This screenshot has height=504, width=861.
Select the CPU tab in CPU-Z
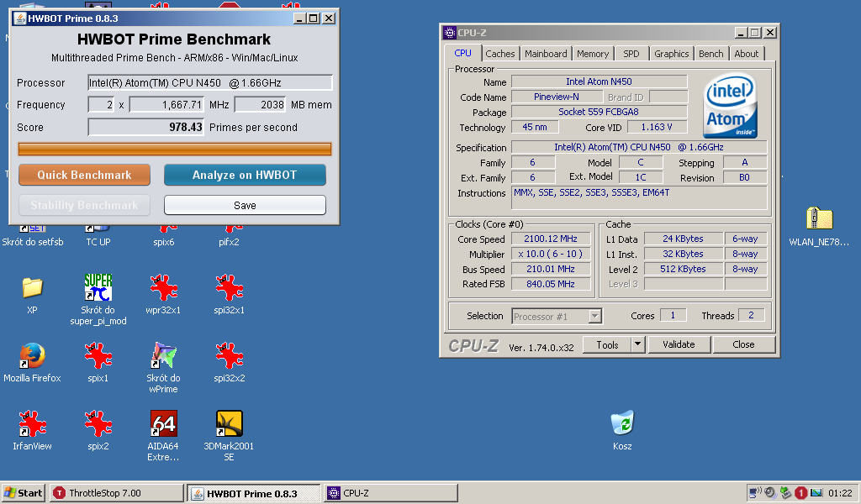tap(463, 53)
